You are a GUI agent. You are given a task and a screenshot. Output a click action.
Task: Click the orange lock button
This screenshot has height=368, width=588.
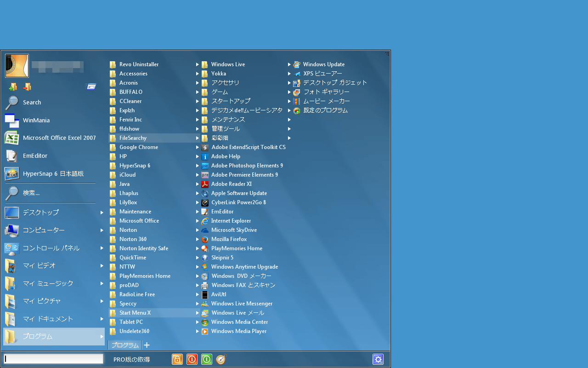tap(177, 359)
